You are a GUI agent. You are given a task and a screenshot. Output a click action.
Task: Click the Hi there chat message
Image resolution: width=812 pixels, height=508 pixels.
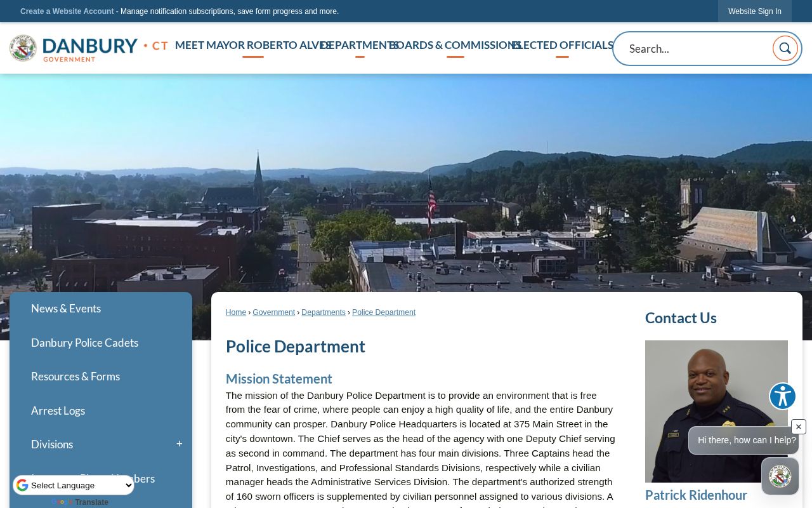(x=743, y=440)
